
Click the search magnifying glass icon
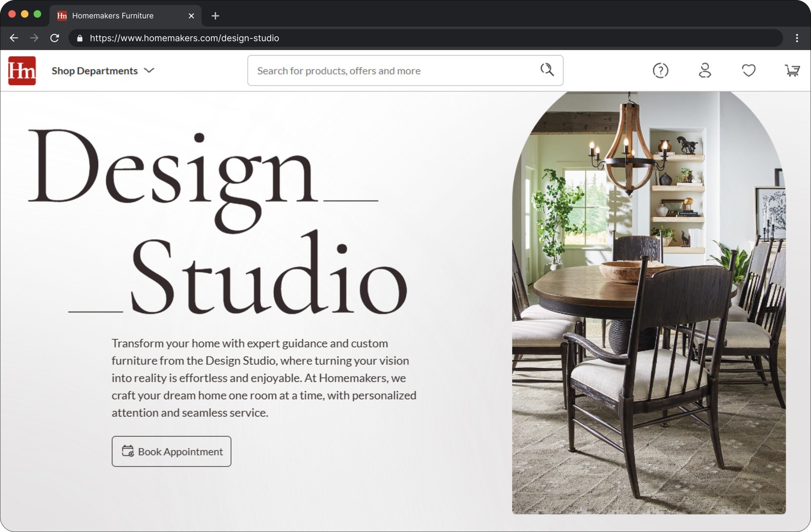tap(546, 70)
